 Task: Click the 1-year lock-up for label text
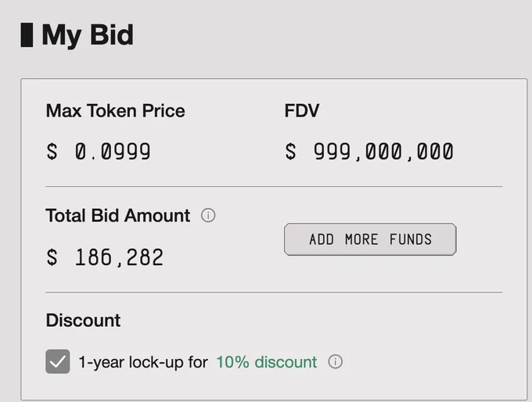point(143,362)
